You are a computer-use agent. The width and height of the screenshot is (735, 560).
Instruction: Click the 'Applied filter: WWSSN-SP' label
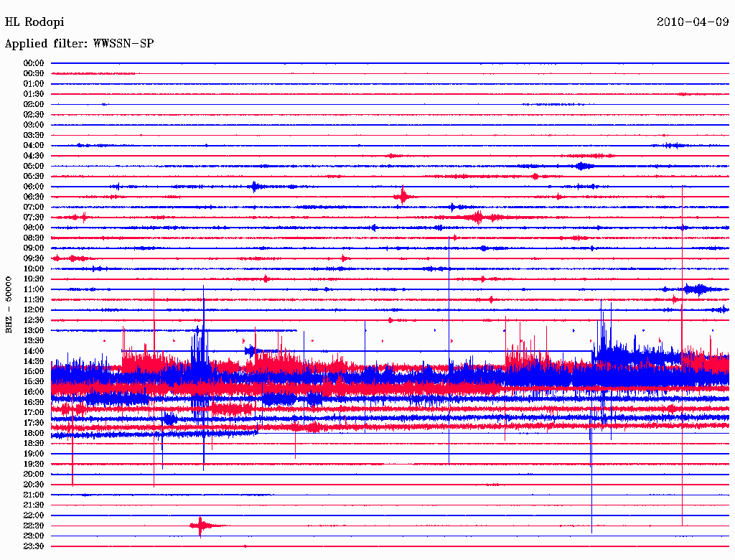click(79, 44)
